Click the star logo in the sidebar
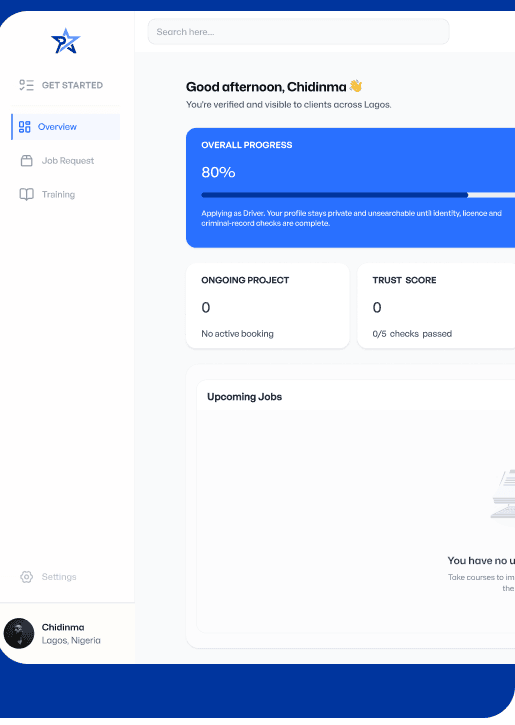Image resolution: width=515 pixels, height=725 pixels. [x=66, y=41]
